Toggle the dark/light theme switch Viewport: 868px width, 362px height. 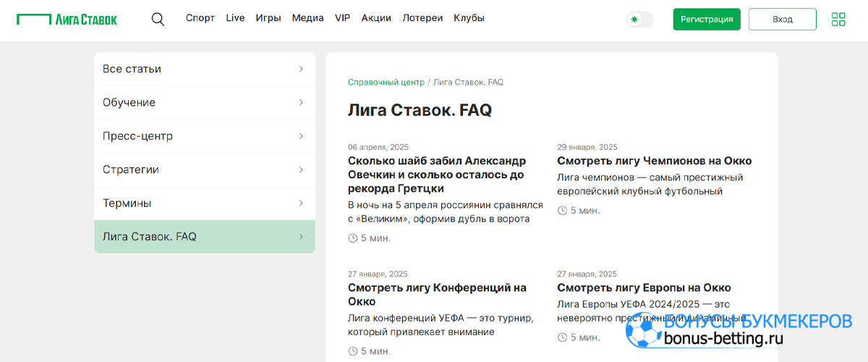(639, 20)
